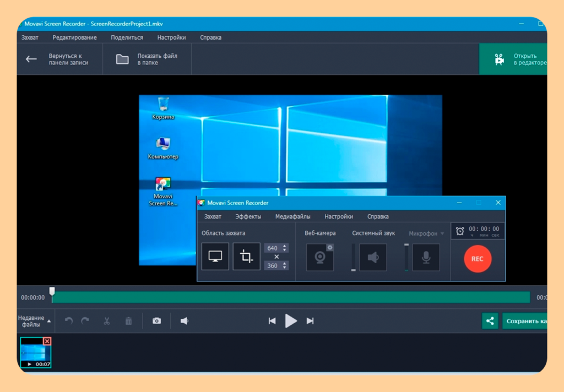This screenshot has height=392, width=564.
Task: Select the full screen capture monitor icon
Action: click(x=215, y=257)
